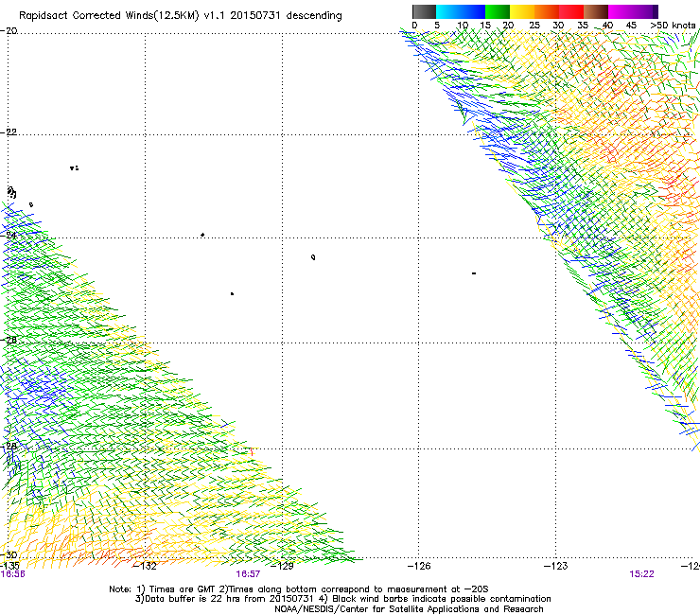700x615 pixels.
Task: Click the cyan-blue 5-15 knots color segment
Action: [461, 12]
